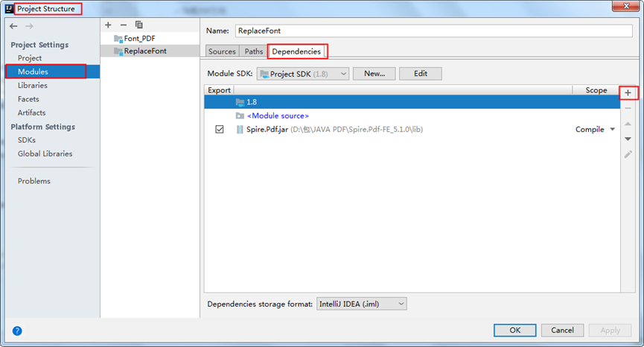Select Modules in Project Settings
The height and width of the screenshot is (347, 644).
[33, 72]
